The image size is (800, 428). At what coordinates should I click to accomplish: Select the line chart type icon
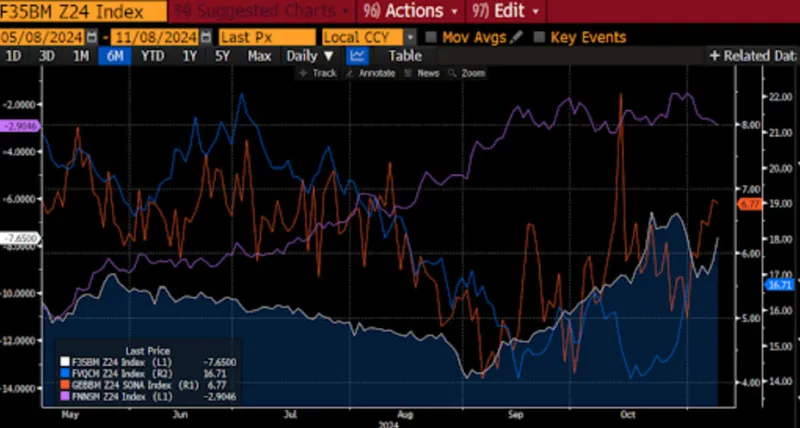coord(357,56)
